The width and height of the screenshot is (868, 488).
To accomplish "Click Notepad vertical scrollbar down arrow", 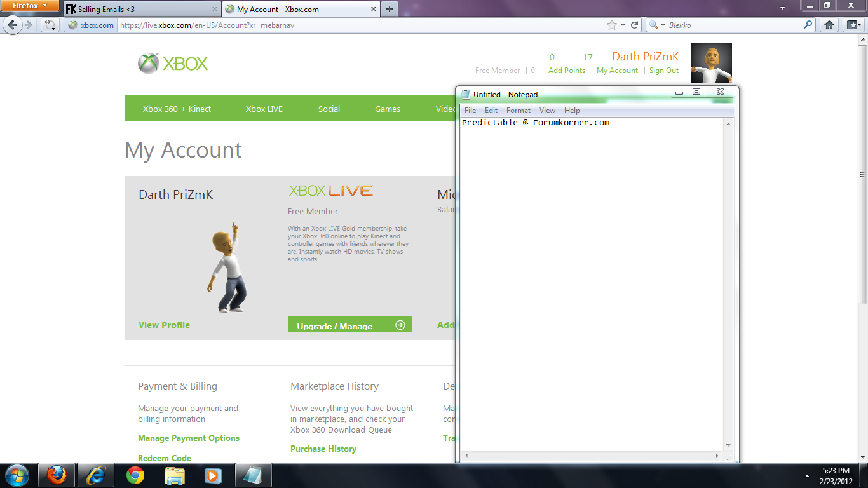I will 728,445.
